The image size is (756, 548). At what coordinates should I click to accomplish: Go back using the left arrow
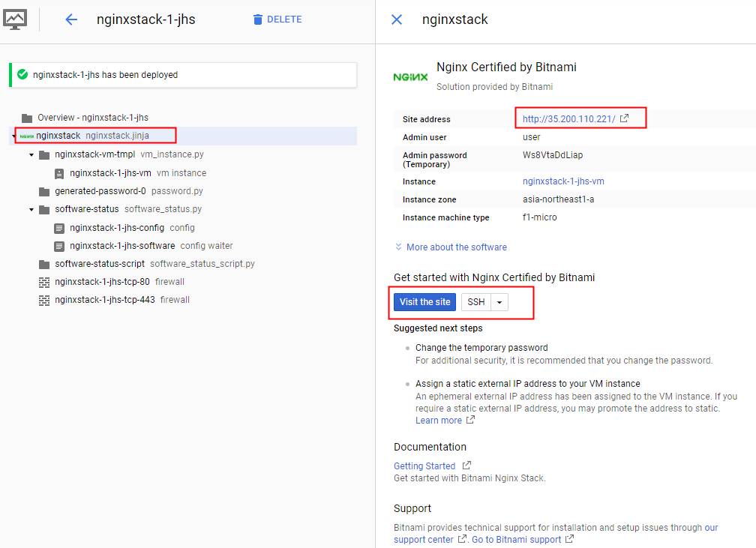(71, 19)
